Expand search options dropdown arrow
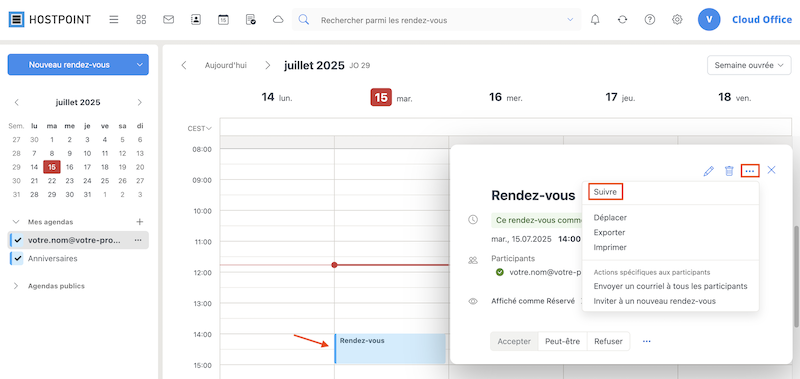 (x=570, y=20)
